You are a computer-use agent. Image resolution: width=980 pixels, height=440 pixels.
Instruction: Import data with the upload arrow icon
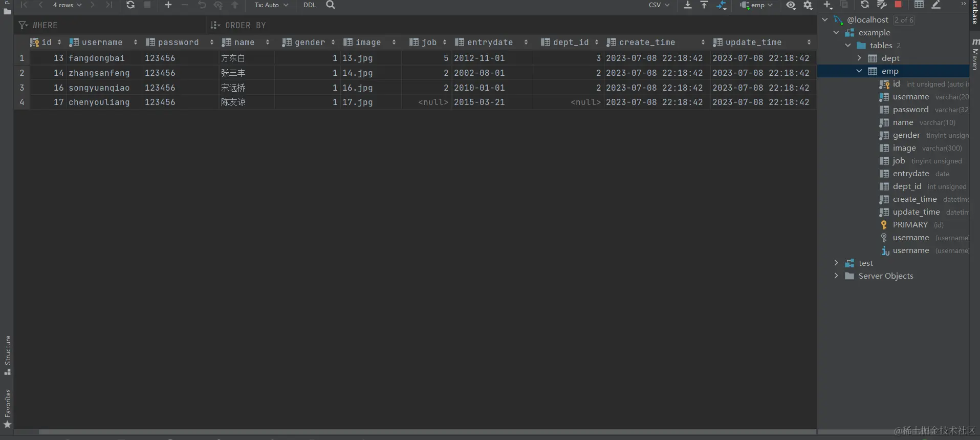pos(704,5)
